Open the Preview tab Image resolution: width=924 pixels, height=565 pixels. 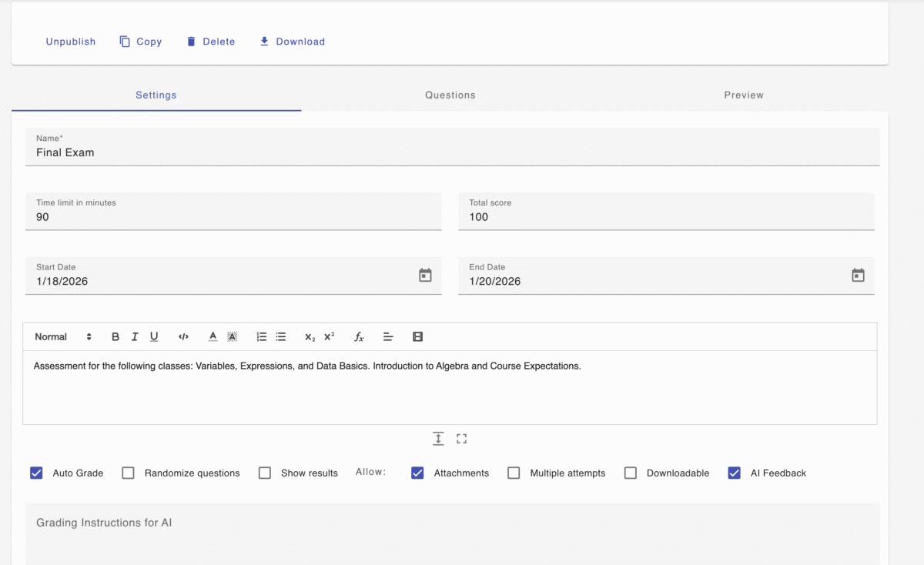point(743,95)
